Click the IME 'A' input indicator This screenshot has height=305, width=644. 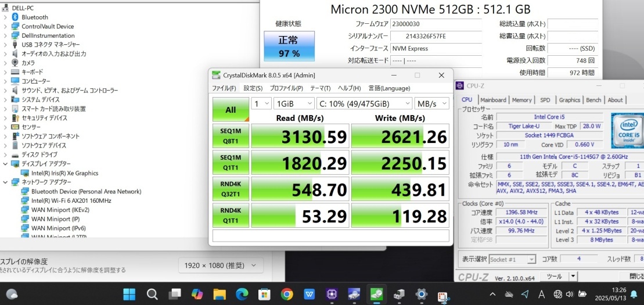coord(541,294)
